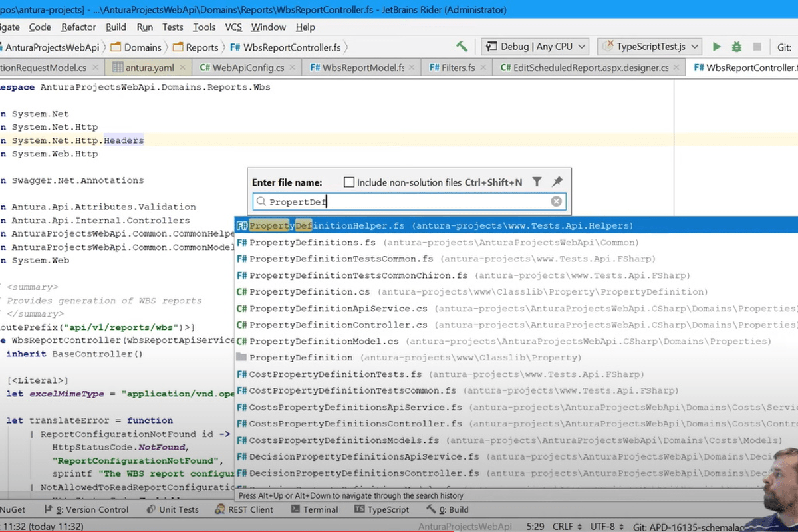Viewport: 798px width, 532px height.
Task: Switch to EditScheduledReport.aspx.designer.cs tab
Action: click(590, 68)
